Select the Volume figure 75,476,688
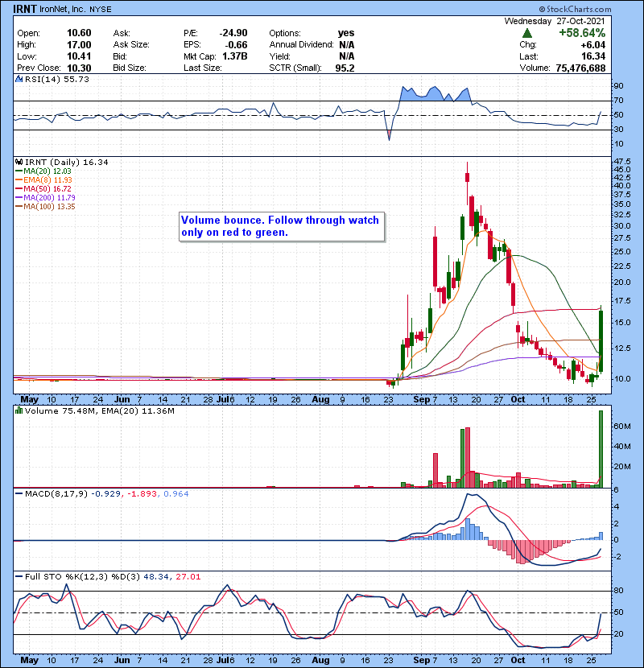The image size is (644, 668). pos(580,68)
